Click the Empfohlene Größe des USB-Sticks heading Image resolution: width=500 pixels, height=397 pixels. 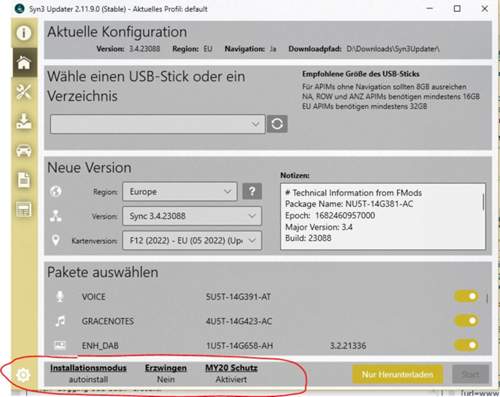point(361,74)
